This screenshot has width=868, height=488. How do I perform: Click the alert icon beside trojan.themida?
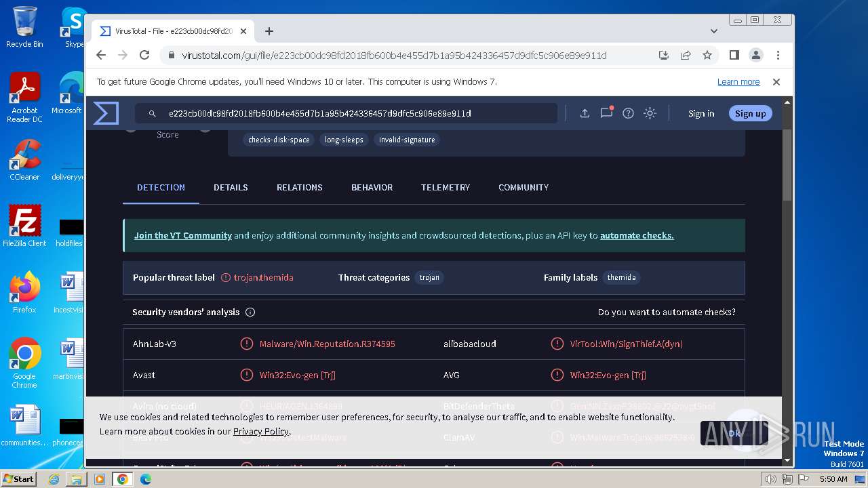(x=226, y=278)
